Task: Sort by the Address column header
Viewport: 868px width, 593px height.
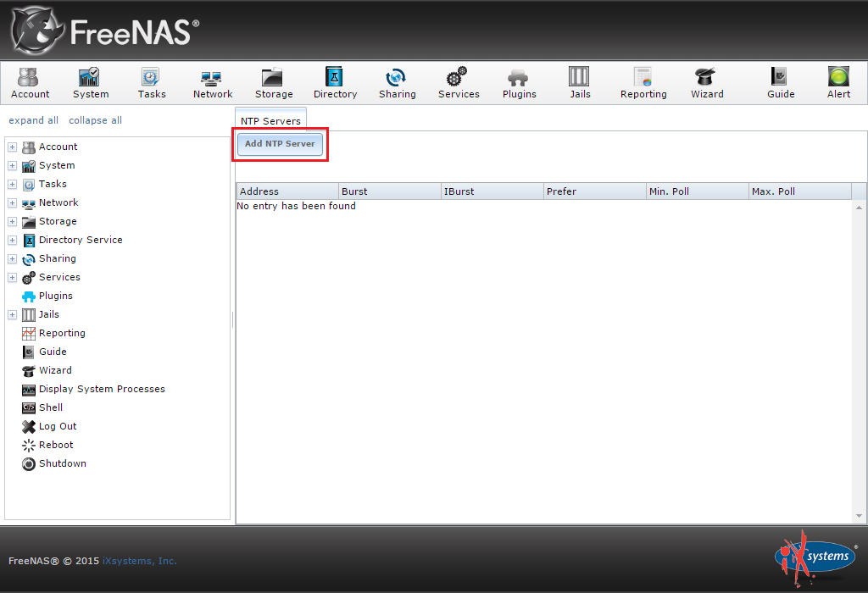Action: tap(287, 191)
